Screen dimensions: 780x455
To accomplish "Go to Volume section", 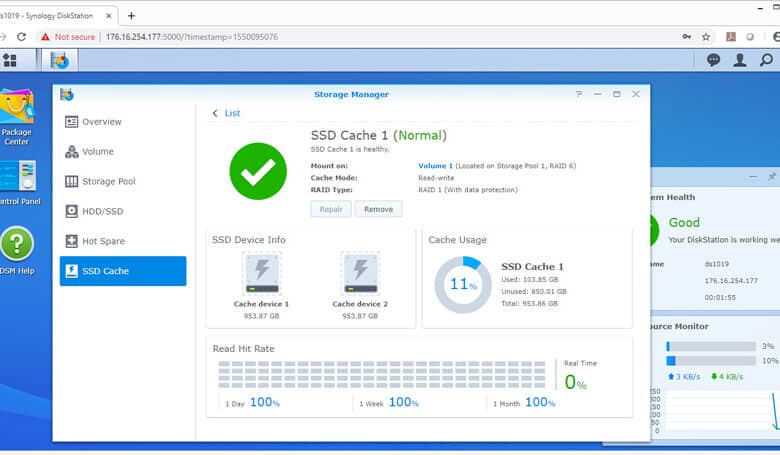I will [123, 152].
